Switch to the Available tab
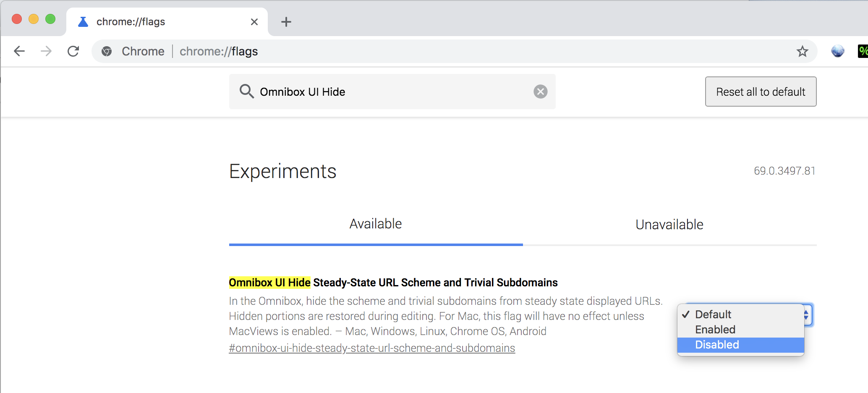This screenshot has width=868, height=393. point(376,224)
